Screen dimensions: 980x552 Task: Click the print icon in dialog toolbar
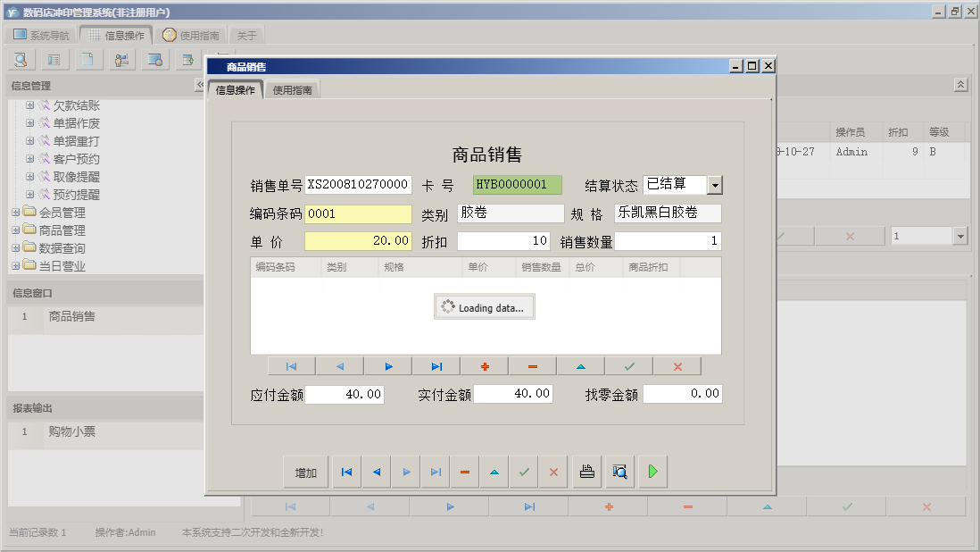(x=586, y=472)
